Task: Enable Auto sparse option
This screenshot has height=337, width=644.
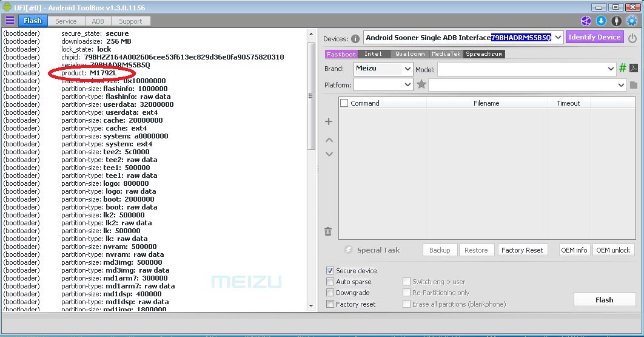Action: click(330, 282)
